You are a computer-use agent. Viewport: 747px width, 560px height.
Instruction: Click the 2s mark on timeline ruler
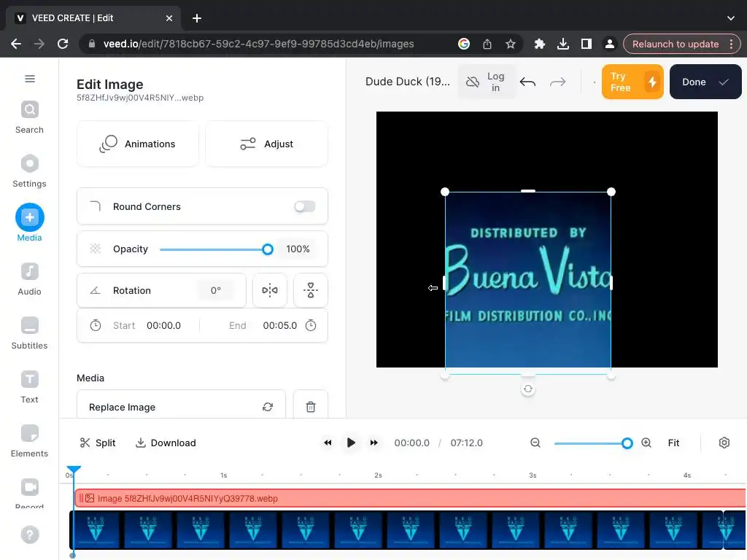tap(378, 475)
